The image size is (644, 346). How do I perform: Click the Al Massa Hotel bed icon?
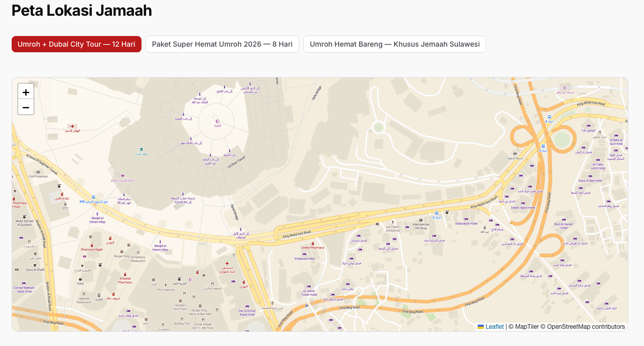click(x=304, y=254)
